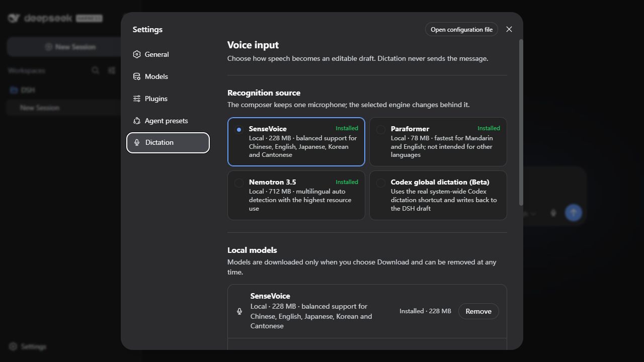Open the General settings section

click(168, 54)
